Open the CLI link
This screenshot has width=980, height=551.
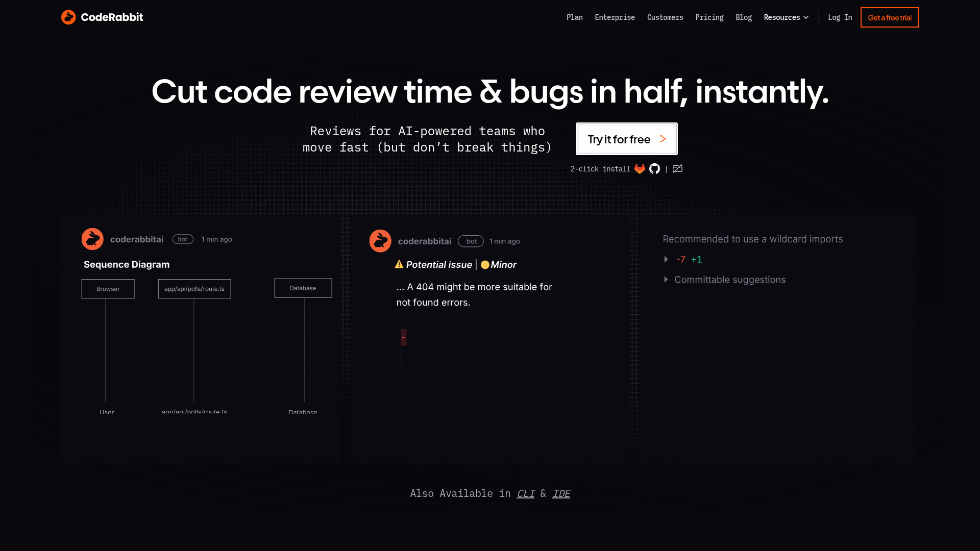pos(525,493)
